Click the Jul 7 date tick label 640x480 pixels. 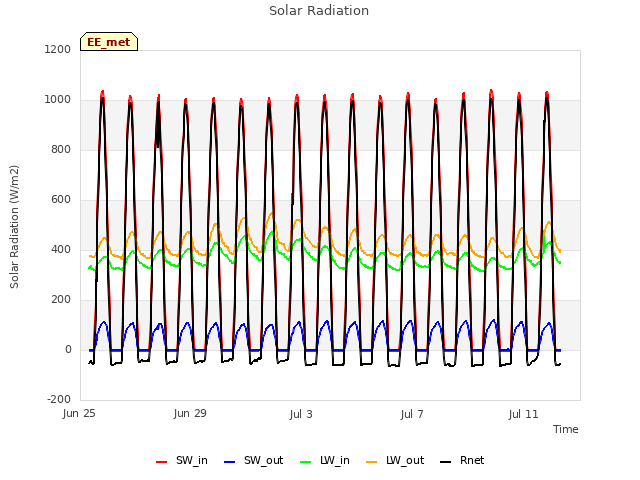pyautogui.click(x=412, y=414)
